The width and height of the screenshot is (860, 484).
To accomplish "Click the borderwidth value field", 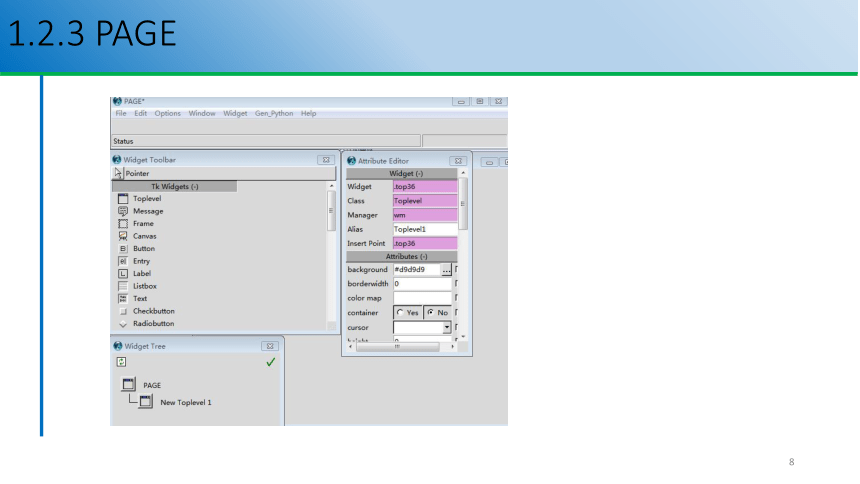I will (x=422, y=284).
